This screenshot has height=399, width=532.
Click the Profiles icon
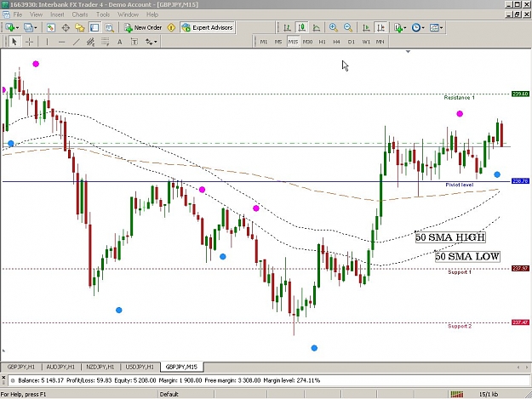[28, 27]
